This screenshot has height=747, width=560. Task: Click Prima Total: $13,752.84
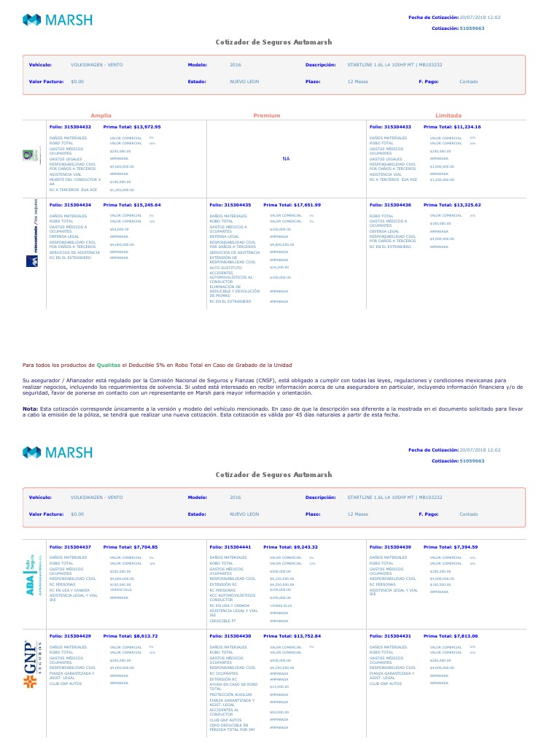[292, 636]
